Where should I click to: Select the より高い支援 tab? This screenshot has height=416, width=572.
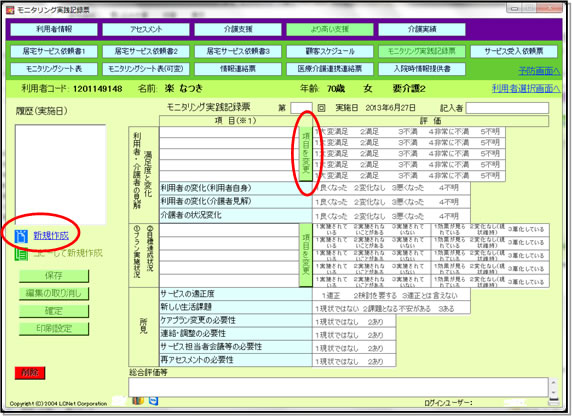(x=330, y=29)
